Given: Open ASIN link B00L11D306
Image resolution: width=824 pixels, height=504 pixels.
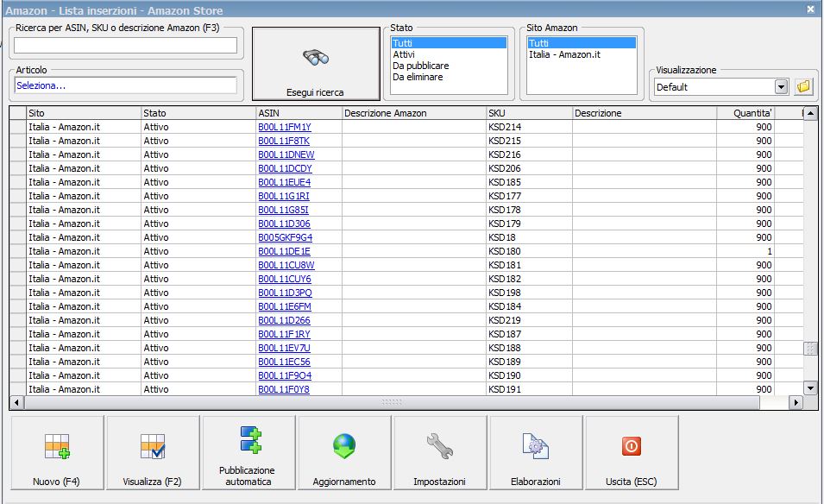Looking at the screenshot, I should (284, 224).
